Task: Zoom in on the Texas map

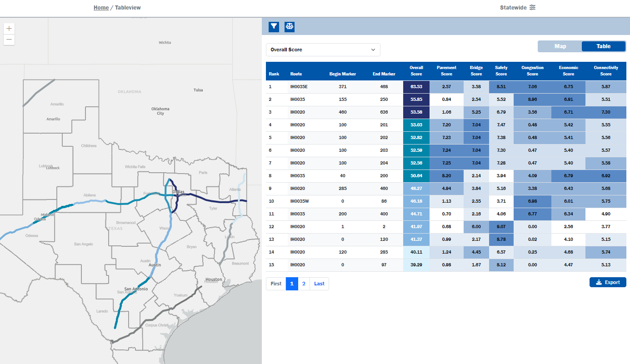Action: 9,28
